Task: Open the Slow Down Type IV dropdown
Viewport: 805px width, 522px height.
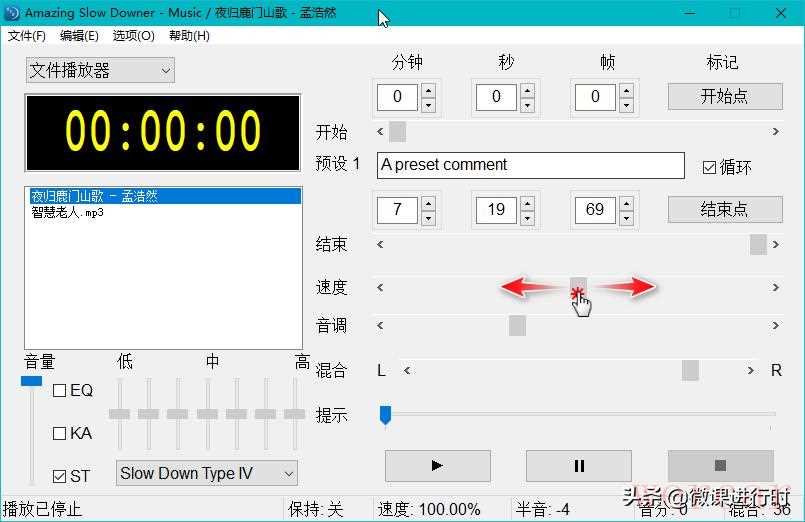Action: point(207,473)
